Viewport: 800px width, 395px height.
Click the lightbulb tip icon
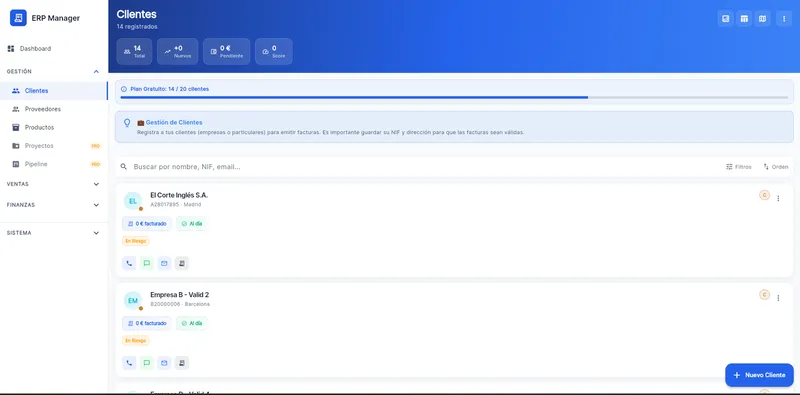click(x=128, y=123)
